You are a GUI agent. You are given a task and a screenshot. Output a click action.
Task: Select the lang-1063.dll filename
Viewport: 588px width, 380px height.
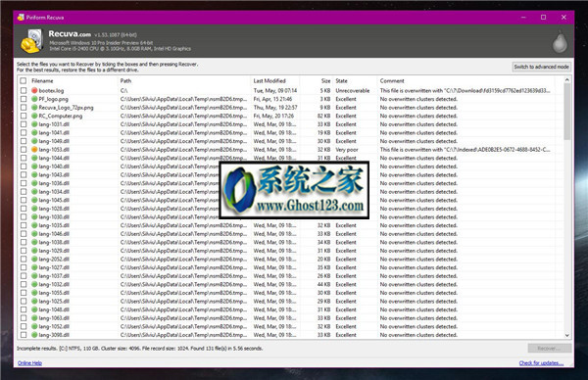click(54, 318)
